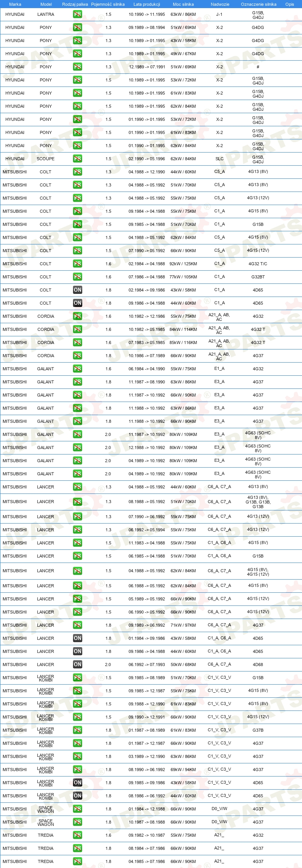
Task: Click the 71kW / 97KM power cell
Action: tap(183, 625)
